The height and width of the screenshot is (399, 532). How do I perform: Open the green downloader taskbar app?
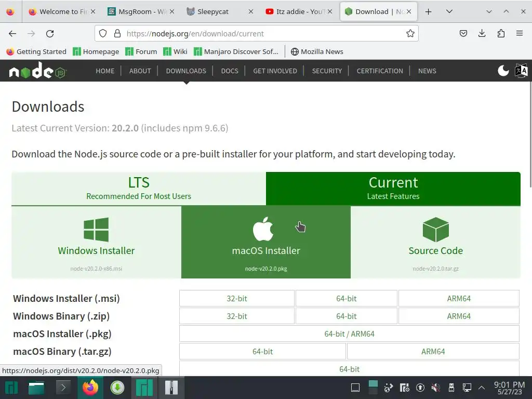117,388
